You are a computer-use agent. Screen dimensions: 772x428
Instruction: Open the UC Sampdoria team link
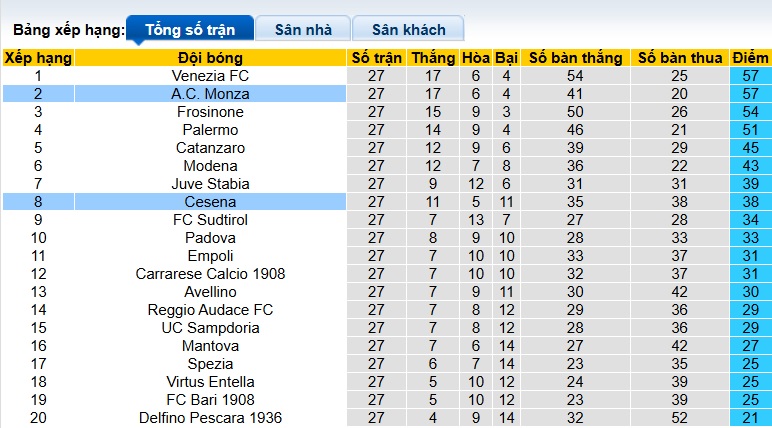point(210,328)
